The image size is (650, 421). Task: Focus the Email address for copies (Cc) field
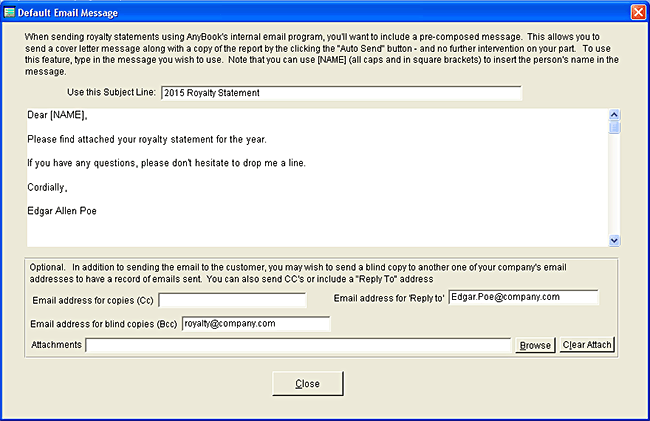[x=231, y=299]
